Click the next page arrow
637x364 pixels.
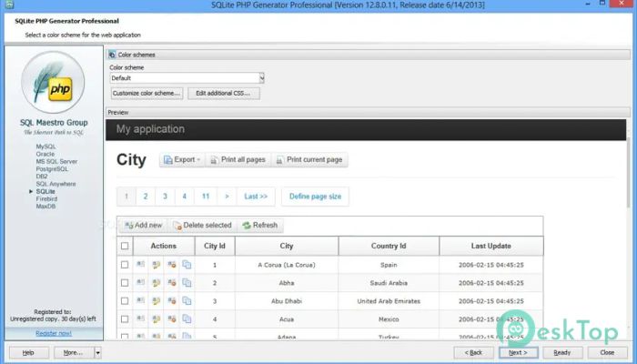[x=227, y=197]
